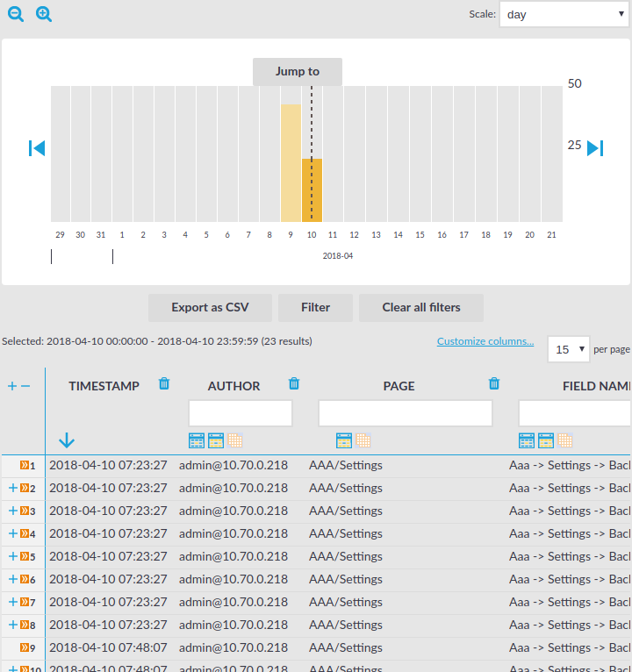The height and width of the screenshot is (672, 632).
Task: Click the pale orange grid icon under AUTHOR
Action: pos(235,440)
